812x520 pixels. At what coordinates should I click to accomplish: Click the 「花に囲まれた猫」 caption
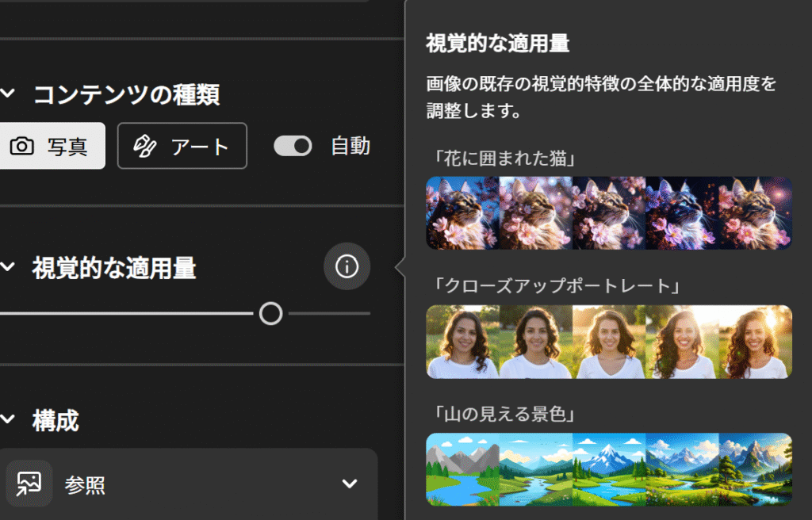coord(504,159)
